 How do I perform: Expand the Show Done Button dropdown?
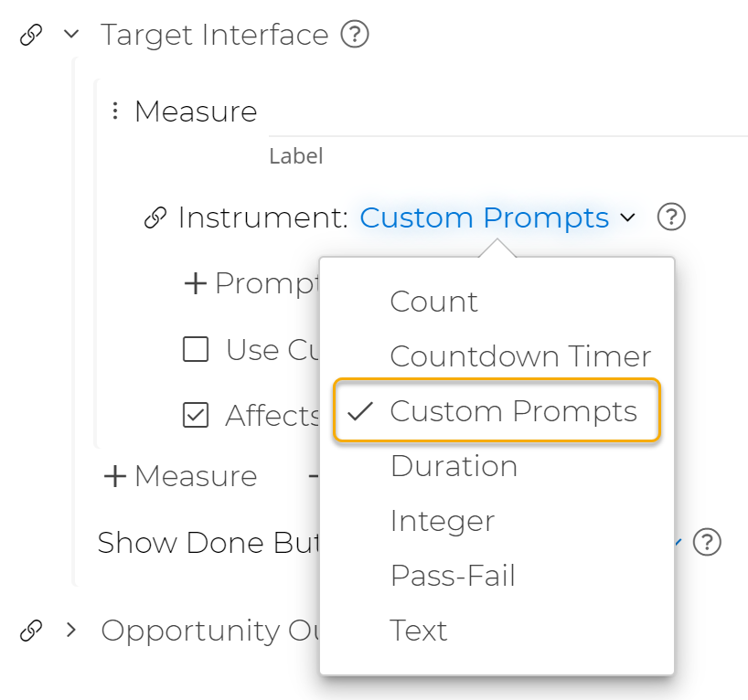click(678, 542)
